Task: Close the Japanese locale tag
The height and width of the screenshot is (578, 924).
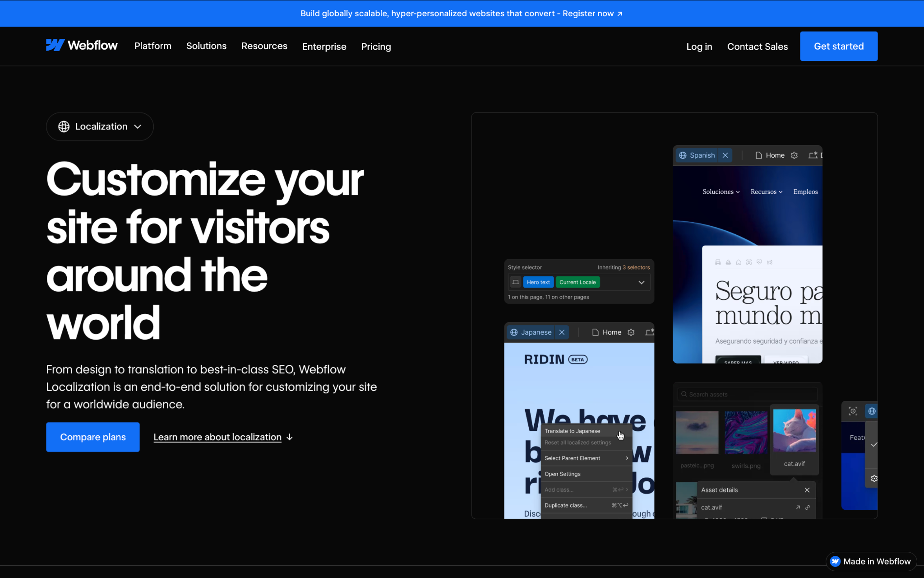Action: pos(562,332)
